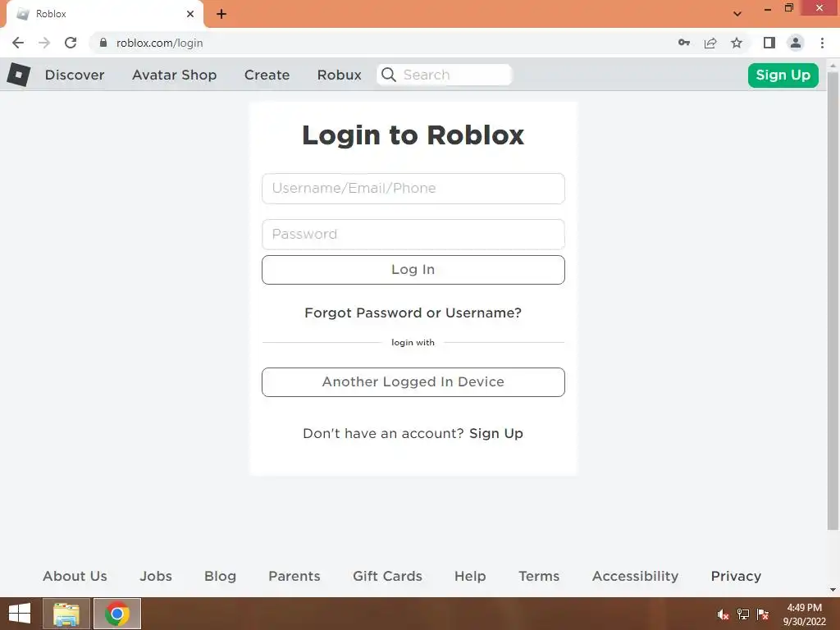Click the search magnifier icon
Screen dimensions: 840x630
coord(389,75)
